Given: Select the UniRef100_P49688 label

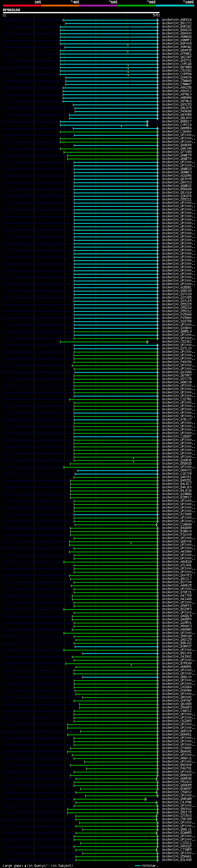Looking at the screenshot, I should [176, 111].
